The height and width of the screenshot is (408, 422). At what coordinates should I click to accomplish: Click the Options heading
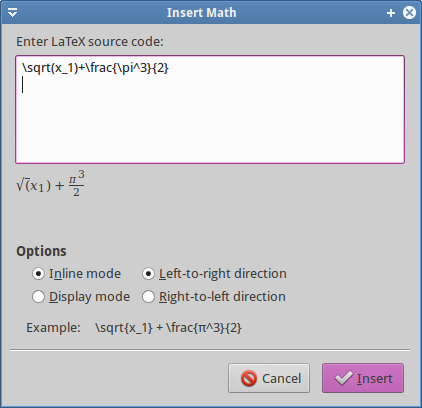(41, 251)
